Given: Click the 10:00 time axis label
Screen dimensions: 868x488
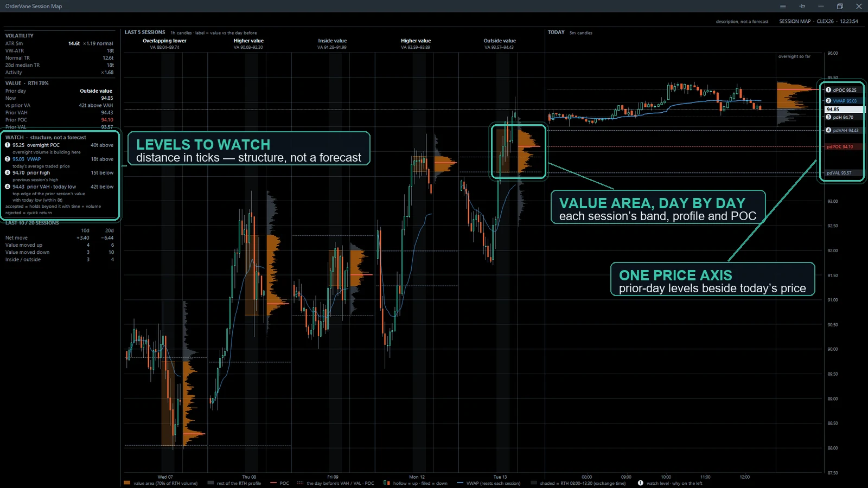Looking at the screenshot, I should click(666, 477).
